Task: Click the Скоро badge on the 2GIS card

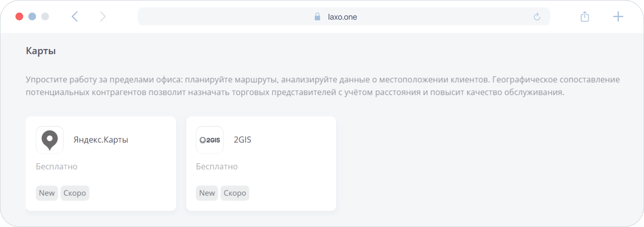Action: 235,193
